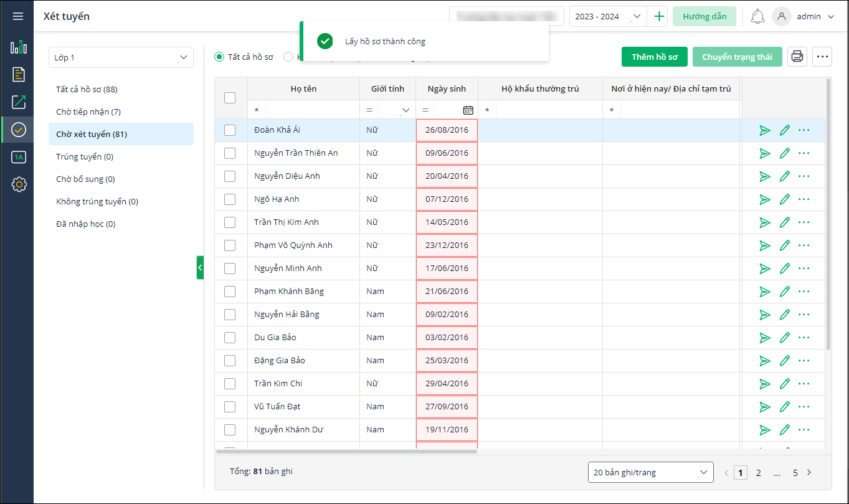Open the Hướng dẫn guide button

pyautogui.click(x=704, y=16)
